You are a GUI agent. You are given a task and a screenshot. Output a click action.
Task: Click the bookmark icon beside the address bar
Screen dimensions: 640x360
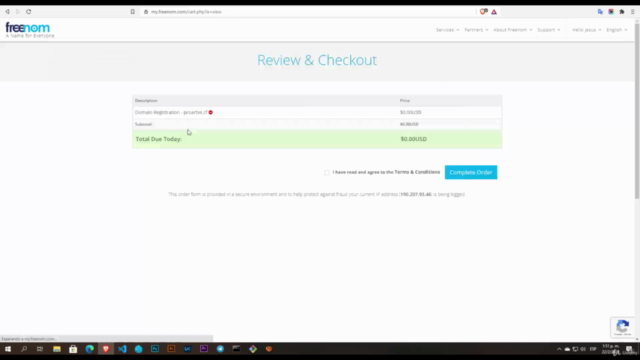click(x=133, y=12)
